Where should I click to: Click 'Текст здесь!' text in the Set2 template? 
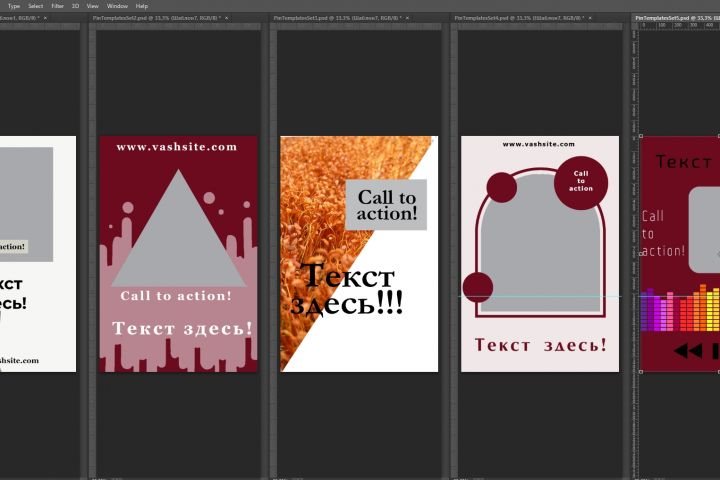point(182,328)
